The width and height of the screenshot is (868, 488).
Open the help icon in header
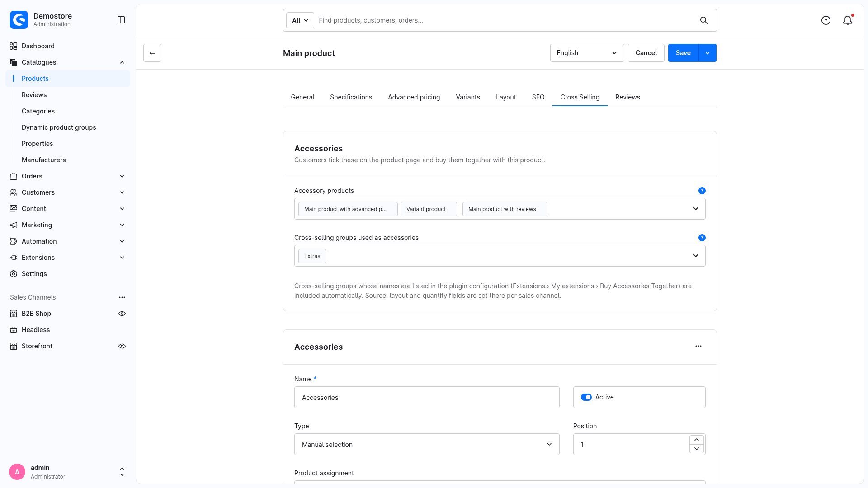point(826,20)
